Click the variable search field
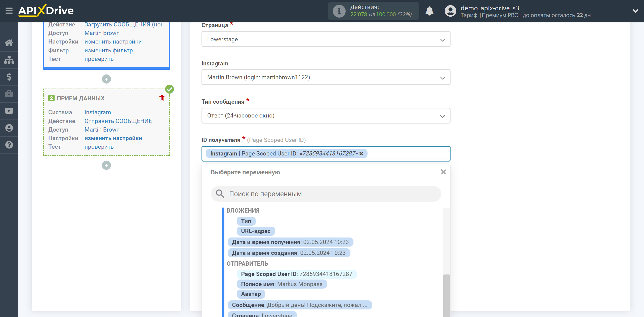This screenshot has width=644, height=317. pos(326,194)
